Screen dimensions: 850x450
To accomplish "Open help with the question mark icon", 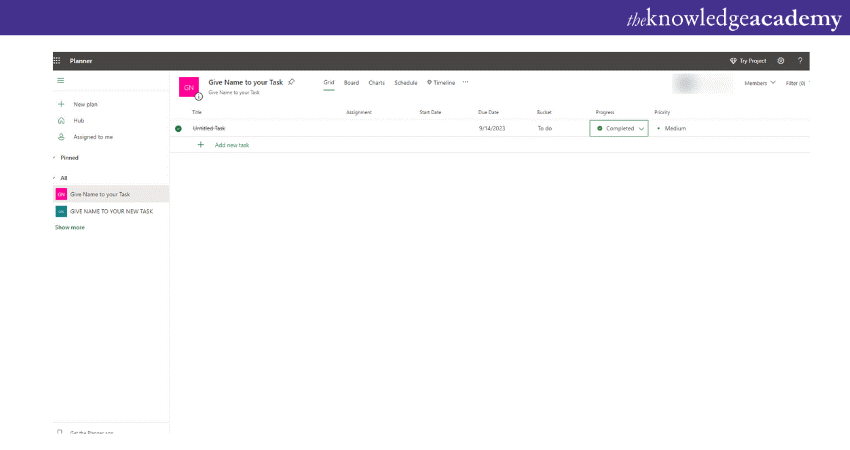I will coord(800,61).
